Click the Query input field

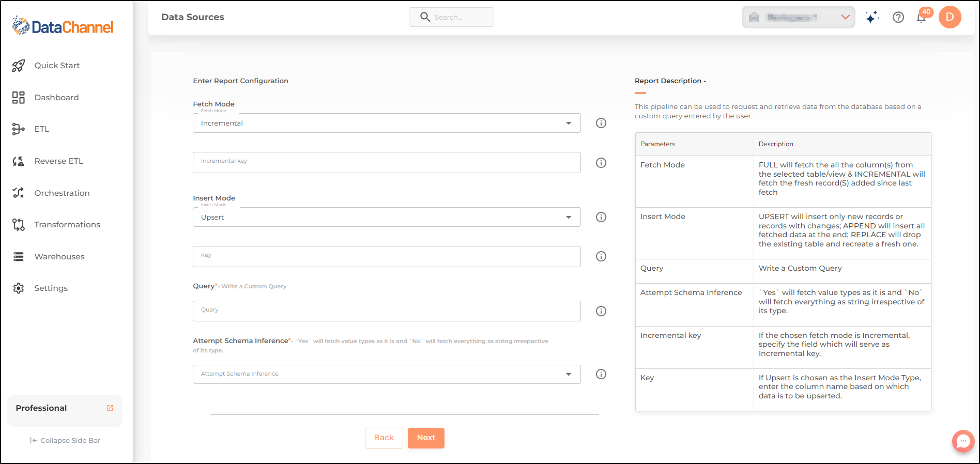point(387,311)
